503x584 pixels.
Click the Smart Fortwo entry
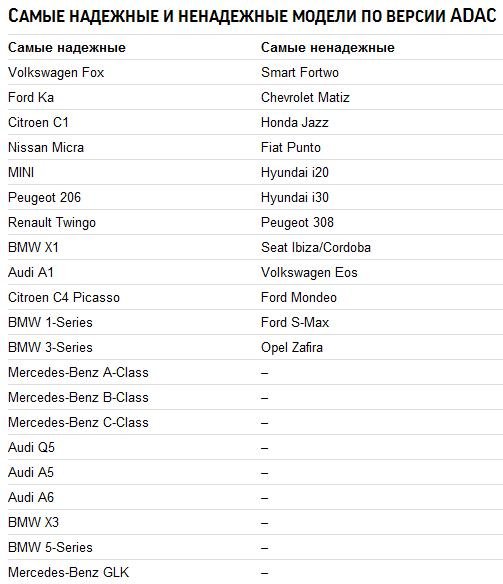click(300, 72)
